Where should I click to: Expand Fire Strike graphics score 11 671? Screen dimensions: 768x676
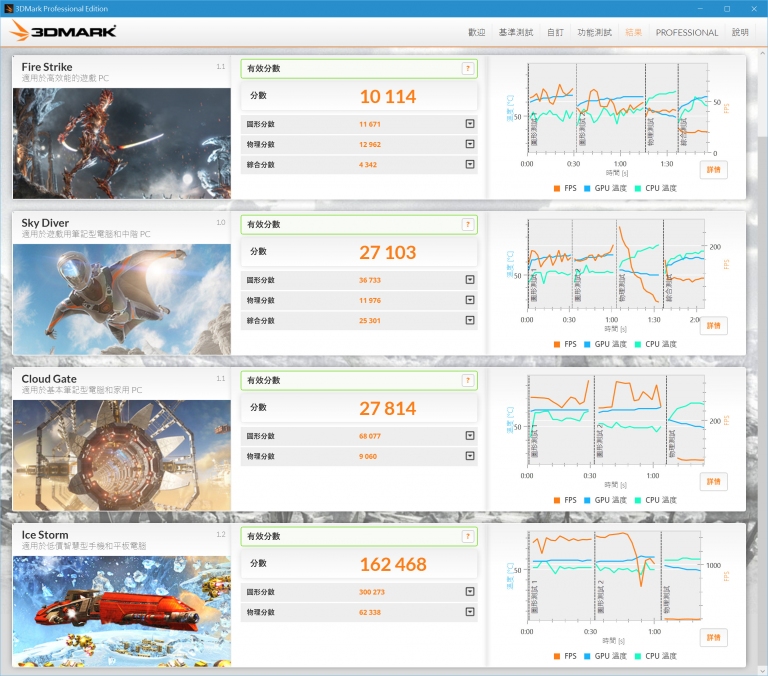pos(470,124)
